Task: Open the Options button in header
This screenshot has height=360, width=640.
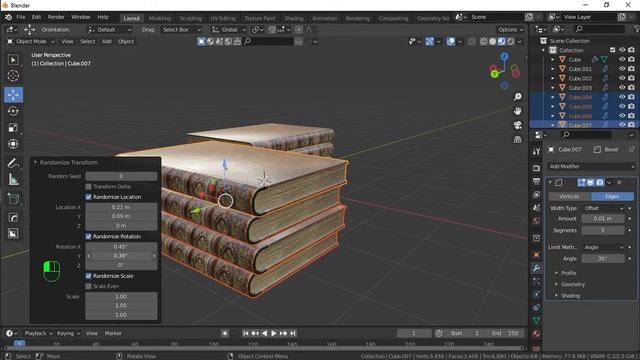Action: (510, 30)
